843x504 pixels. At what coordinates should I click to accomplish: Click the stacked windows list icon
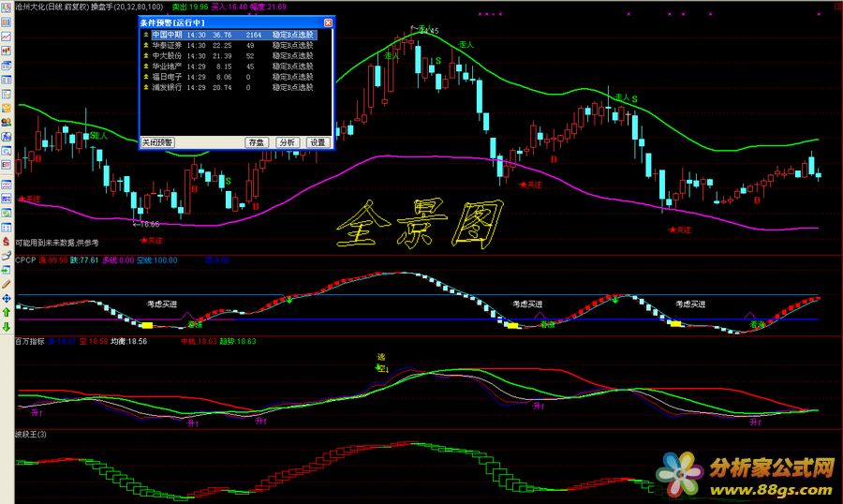coord(6,65)
